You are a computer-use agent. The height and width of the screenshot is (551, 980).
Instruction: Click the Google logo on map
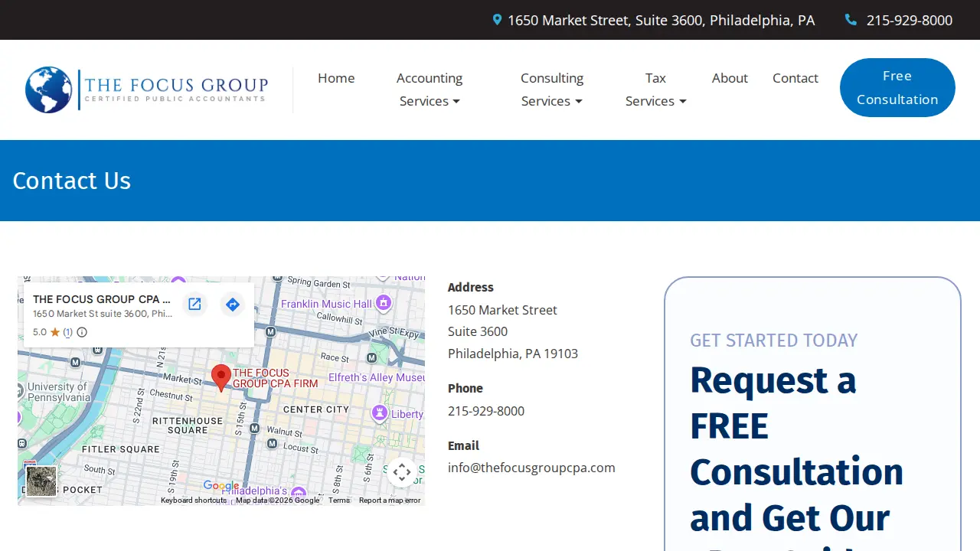tap(221, 486)
